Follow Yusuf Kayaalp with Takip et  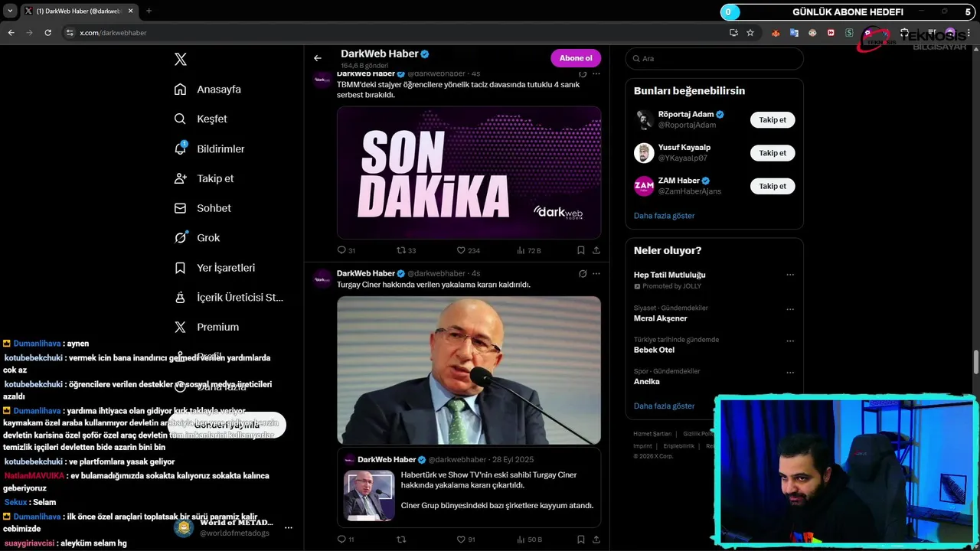point(773,153)
